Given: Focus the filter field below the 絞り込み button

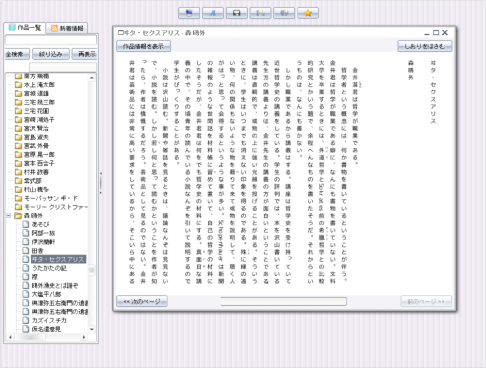Looking at the screenshot, I should tap(63, 67).
